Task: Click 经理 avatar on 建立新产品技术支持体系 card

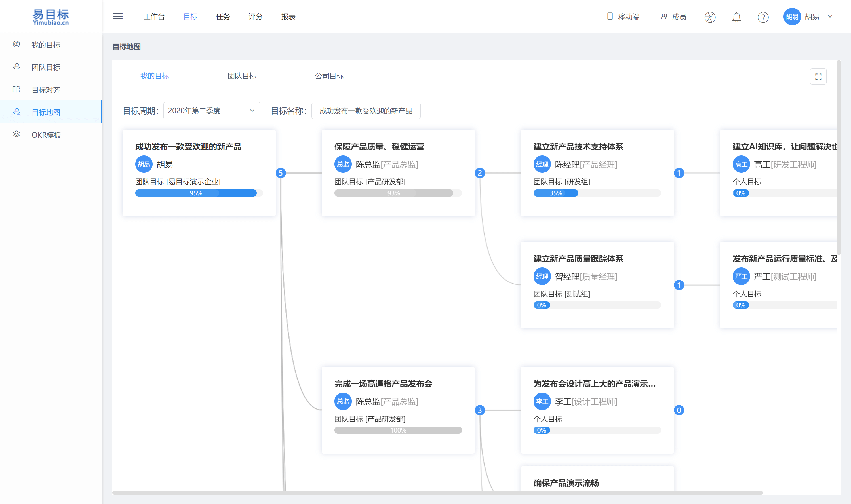Action: coord(542,165)
